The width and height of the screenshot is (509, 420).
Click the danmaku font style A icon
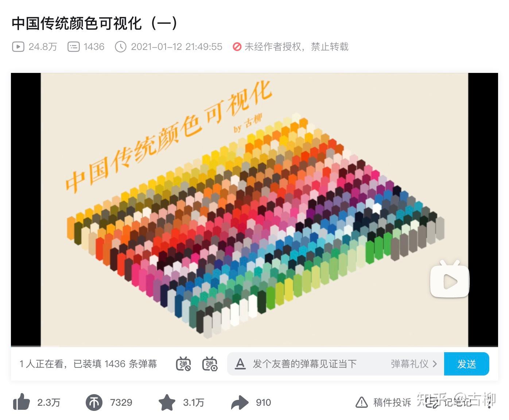(240, 364)
